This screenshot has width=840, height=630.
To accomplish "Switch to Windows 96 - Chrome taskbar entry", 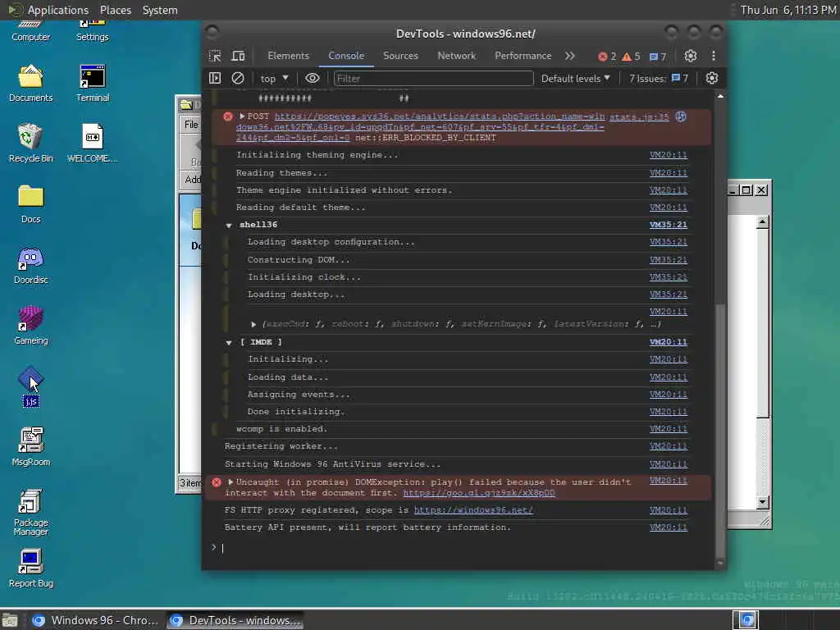I will [95, 620].
